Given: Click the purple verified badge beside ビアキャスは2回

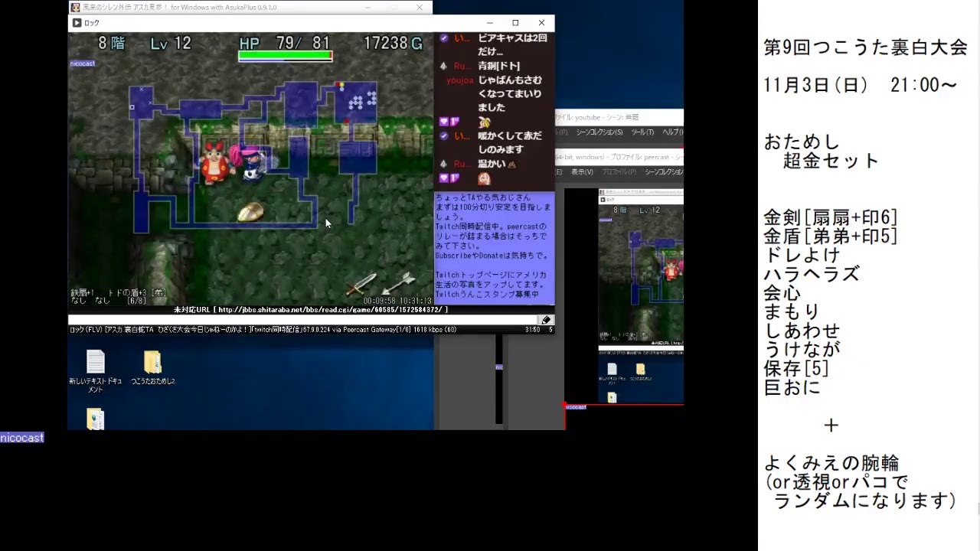Looking at the screenshot, I should click(x=444, y=37).
